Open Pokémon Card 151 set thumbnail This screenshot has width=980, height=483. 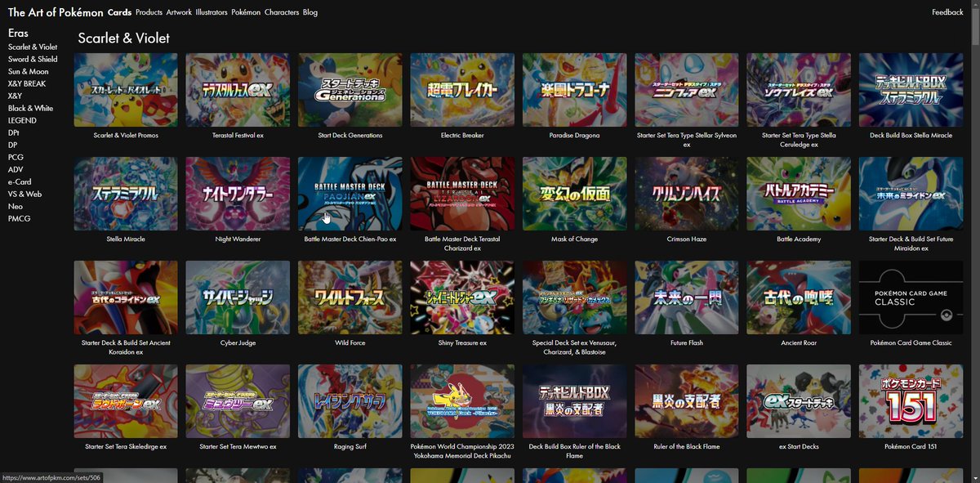911,401
